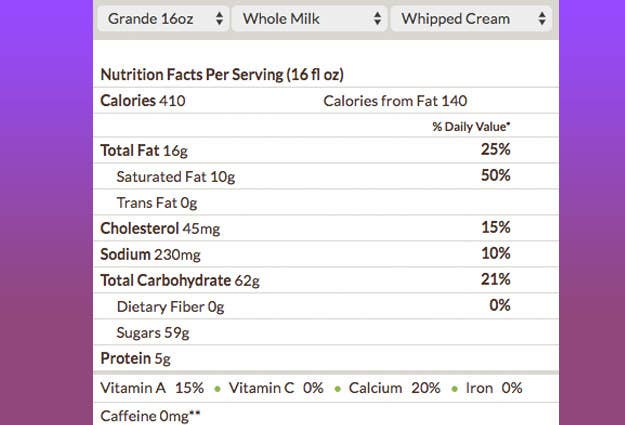Open the Grande 16oz size dropdown
The width and height of the screenshot is (625, 425).
click(163, 19)
